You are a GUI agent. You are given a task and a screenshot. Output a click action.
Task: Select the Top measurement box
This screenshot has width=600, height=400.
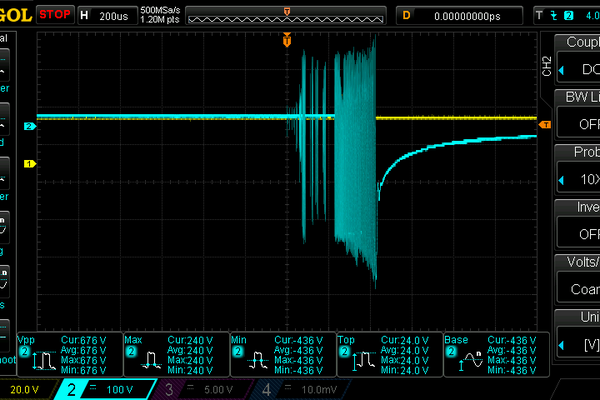point(390,355)
